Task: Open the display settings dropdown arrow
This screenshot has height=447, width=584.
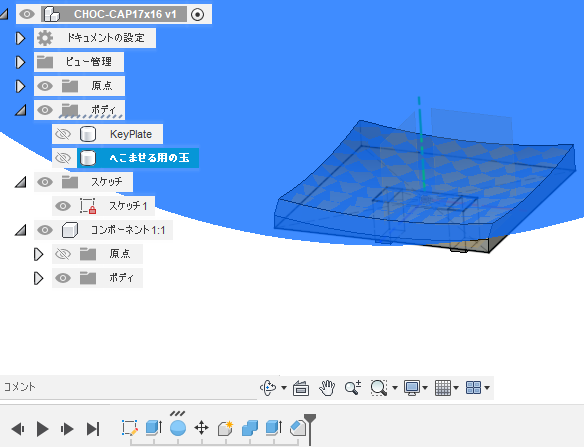Action: [x=425, y=388]
